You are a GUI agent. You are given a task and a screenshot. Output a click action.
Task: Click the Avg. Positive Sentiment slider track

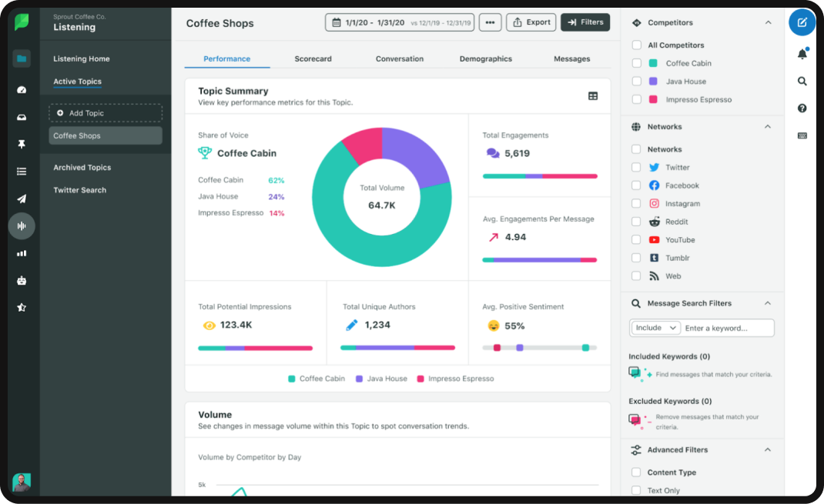click(x=540, y=348)
